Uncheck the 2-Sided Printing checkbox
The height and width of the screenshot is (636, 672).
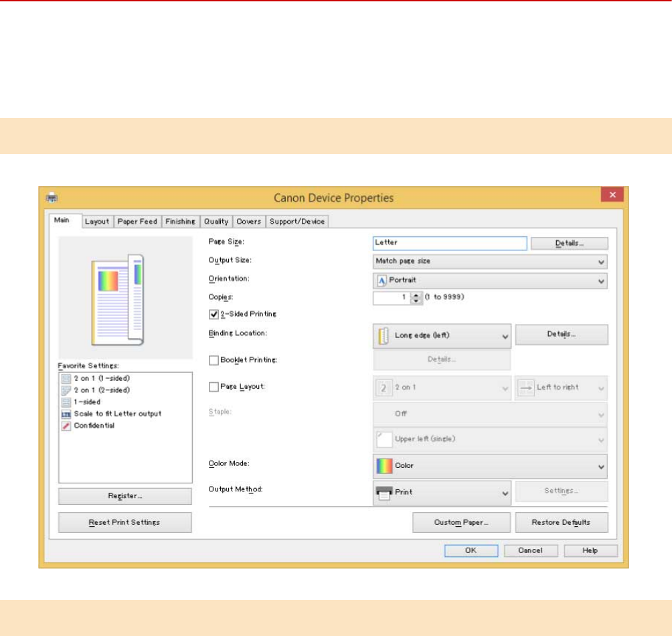214,314
